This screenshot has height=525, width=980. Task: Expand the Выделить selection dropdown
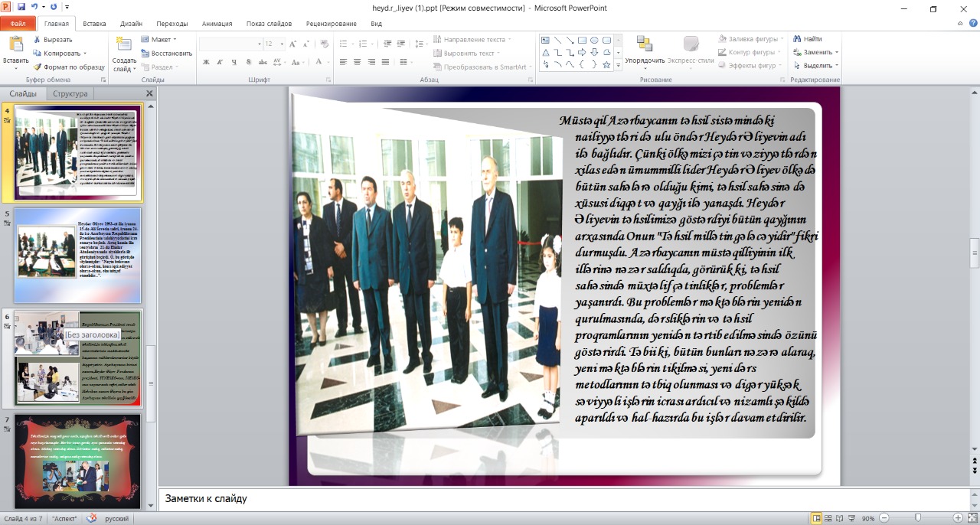pos(815,66)
